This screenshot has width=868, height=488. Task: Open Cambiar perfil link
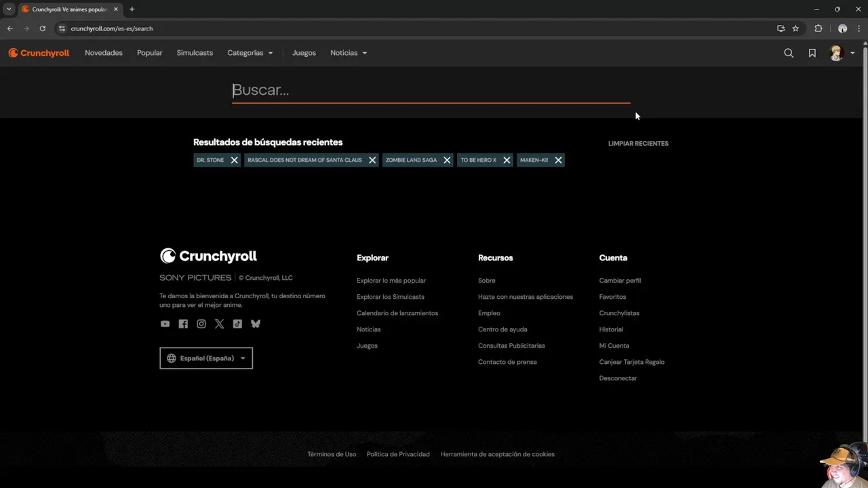(x=620, y=281)
